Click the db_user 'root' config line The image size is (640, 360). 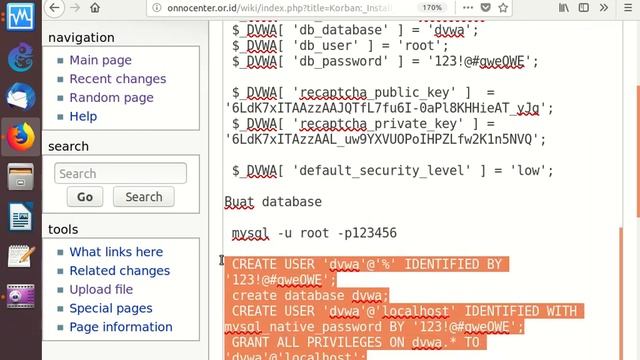[340, 45]
